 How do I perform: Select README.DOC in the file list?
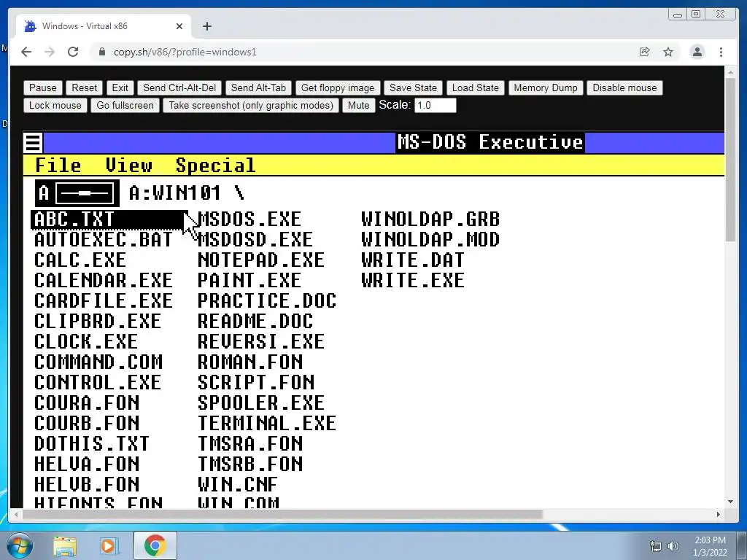pyautogui.click(x=255, y=322)
